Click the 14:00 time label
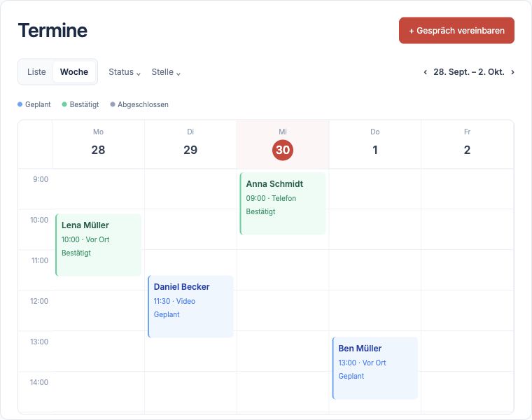 [39, 382]
